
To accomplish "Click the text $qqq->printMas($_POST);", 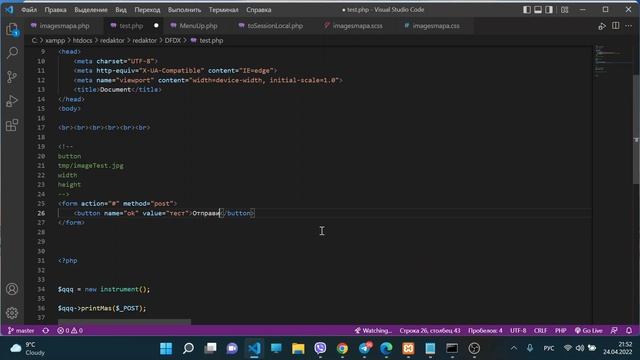I will [x=102, y=308].
